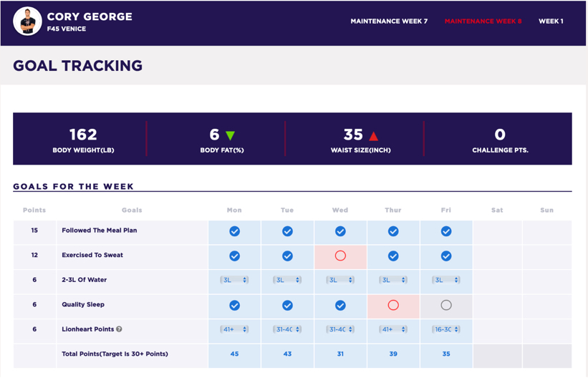The width and height of the screenshot is (588, 378).
Task: Click the Challenge Pts. value 0
Action: (500, 135)
